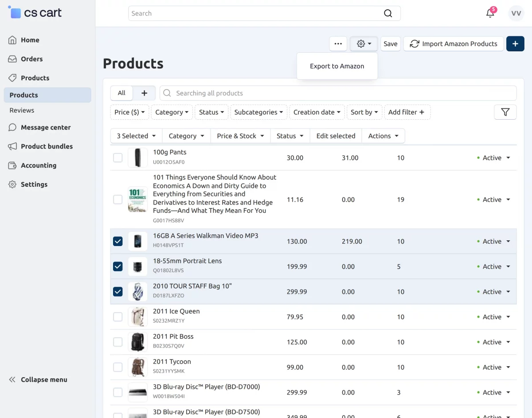
Task: Check the 2011 Ice Queen checkbox
Action: point(117,317)
